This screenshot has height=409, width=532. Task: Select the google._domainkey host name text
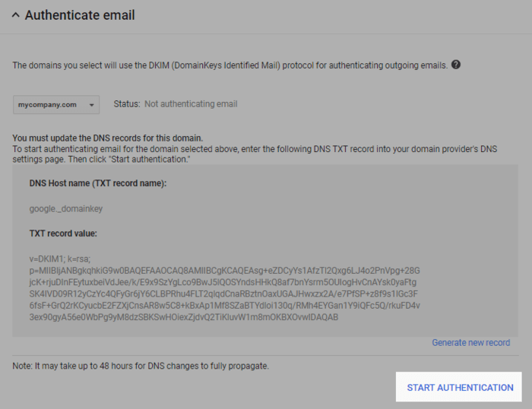65,207
